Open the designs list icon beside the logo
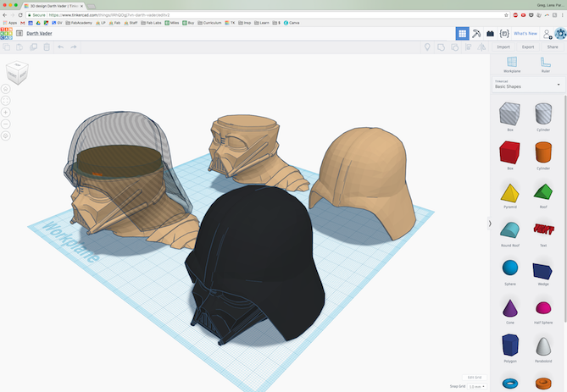Screen dimensions: 567x392 coord(19,33)
